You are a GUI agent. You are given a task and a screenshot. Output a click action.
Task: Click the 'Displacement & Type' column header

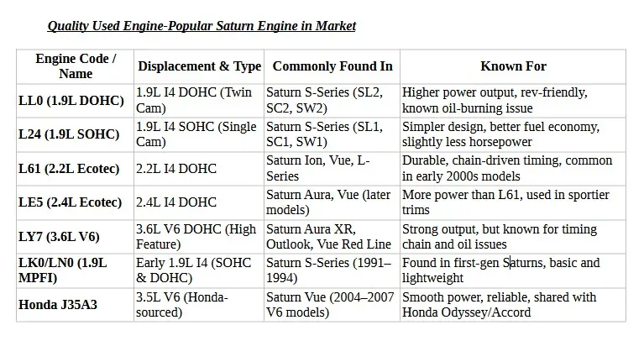[x=199, y=66]
